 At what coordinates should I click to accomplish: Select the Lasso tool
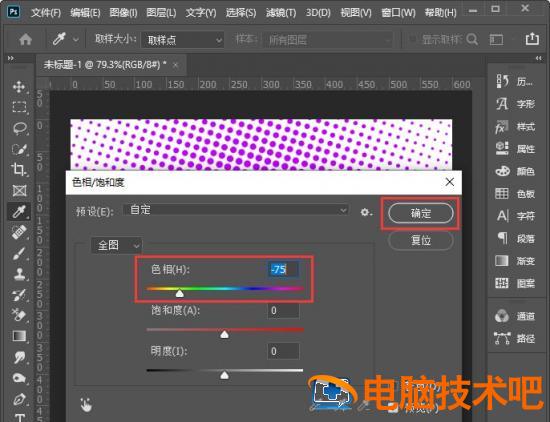click(19, 128)
